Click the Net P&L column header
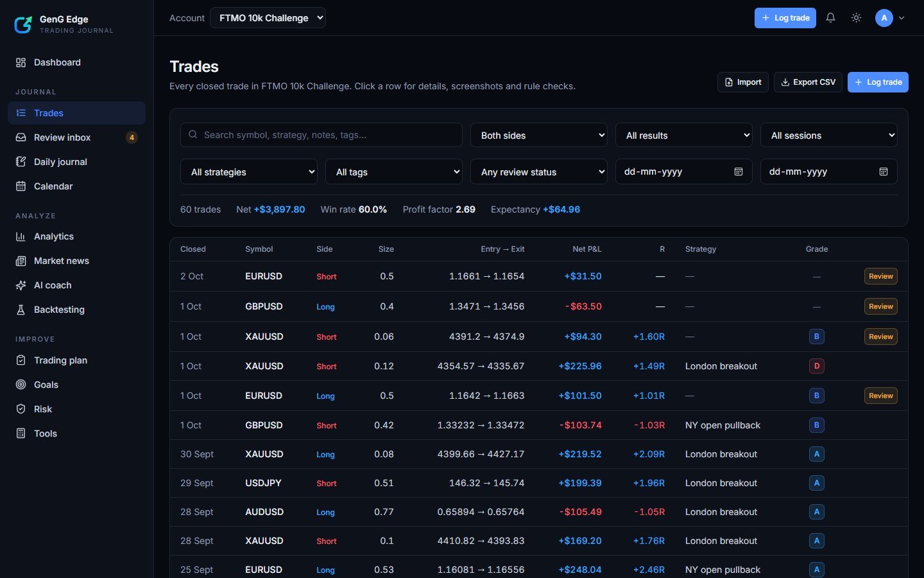This screenshot has height=578, width=924. pos(587,249)
